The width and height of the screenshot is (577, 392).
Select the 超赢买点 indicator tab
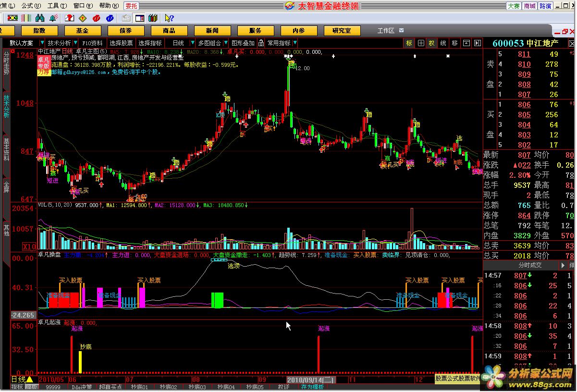click(x=111, y=387)
